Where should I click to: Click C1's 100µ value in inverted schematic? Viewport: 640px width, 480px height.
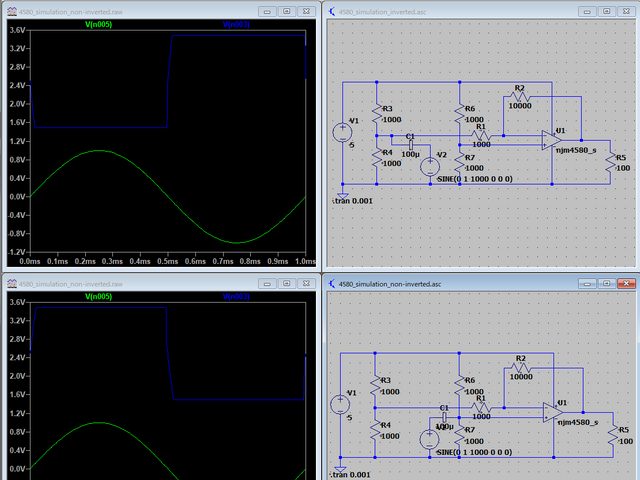(410, 154)
